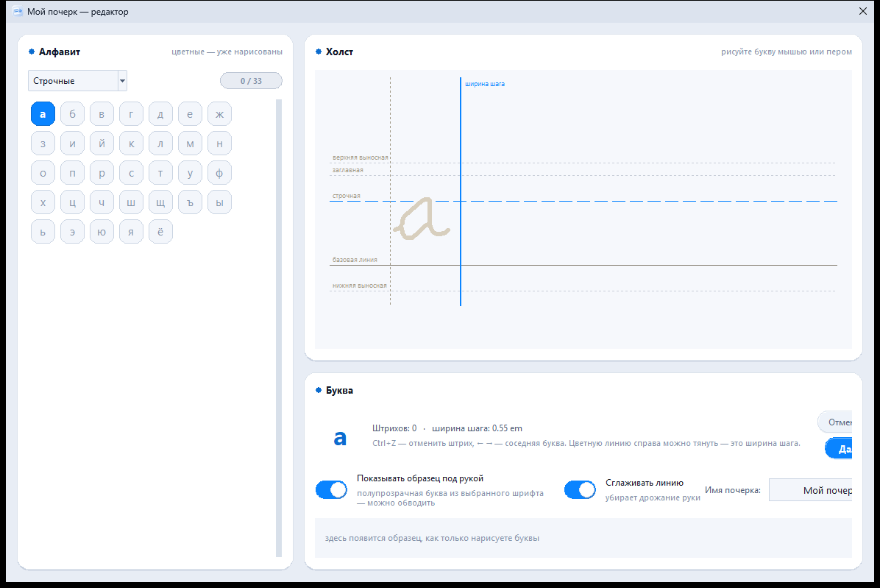Toggle «Показывать образец под рукой» switch
Viewport: 880px width, 588px height.
click(332, 490)
